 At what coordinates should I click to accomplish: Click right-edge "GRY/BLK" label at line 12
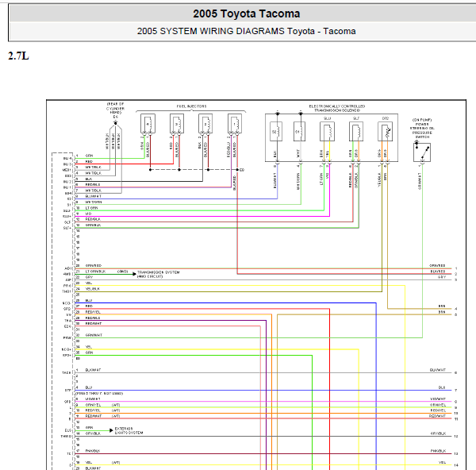tap(438, 433)
